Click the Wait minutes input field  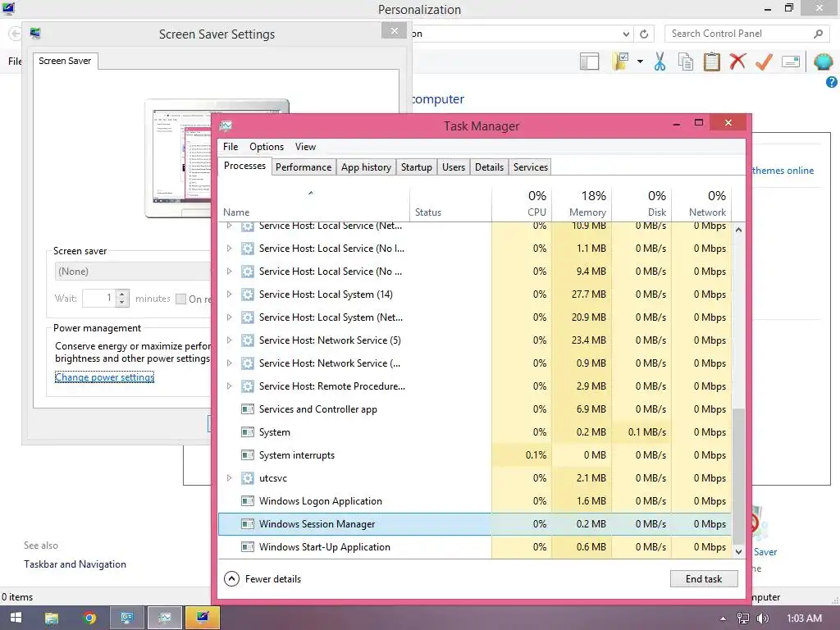click(x=99, y=299)
